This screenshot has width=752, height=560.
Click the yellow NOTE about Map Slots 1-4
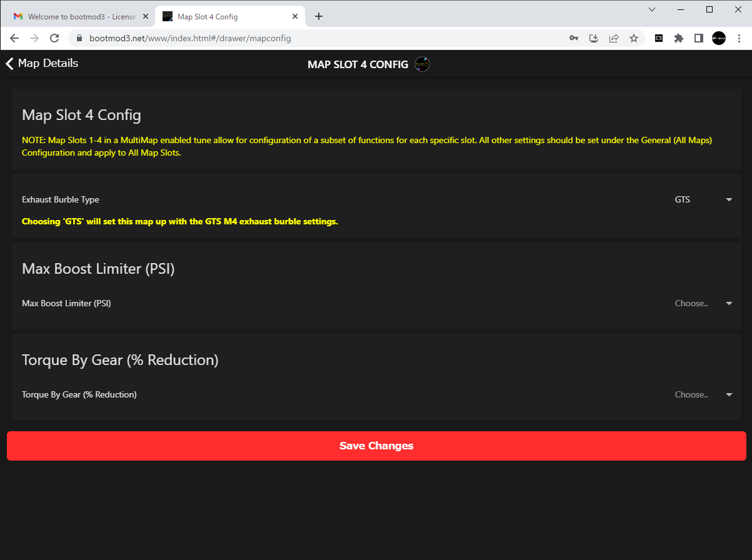[x=367, y=146]
